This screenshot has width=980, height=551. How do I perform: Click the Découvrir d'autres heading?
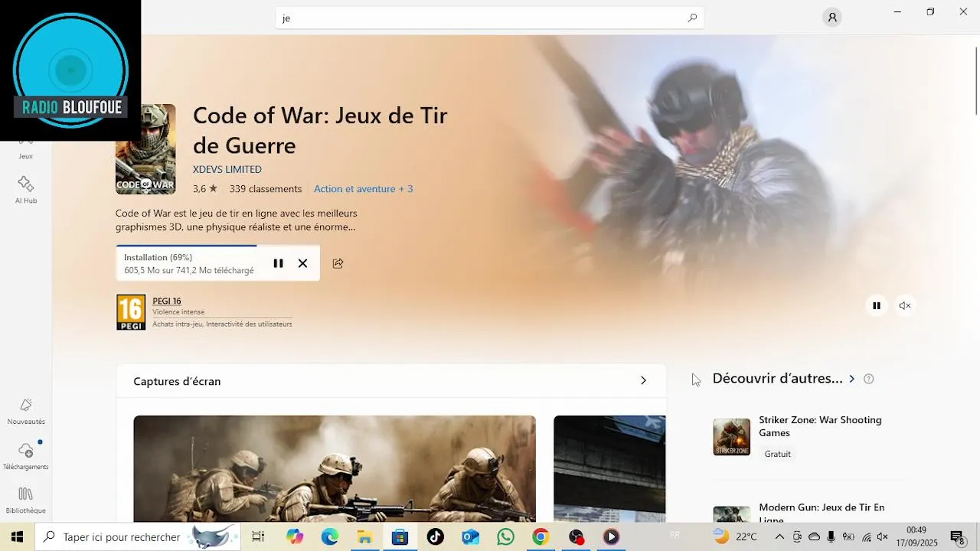coord(777,379)
